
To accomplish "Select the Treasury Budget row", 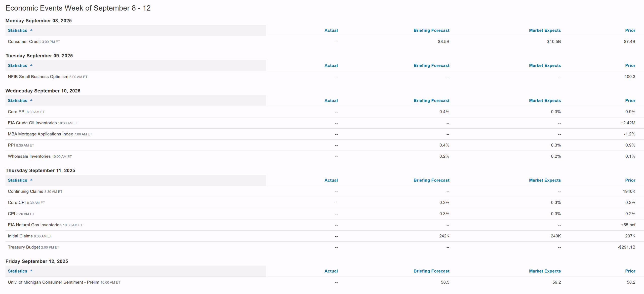I will click(x=325, y=247).
